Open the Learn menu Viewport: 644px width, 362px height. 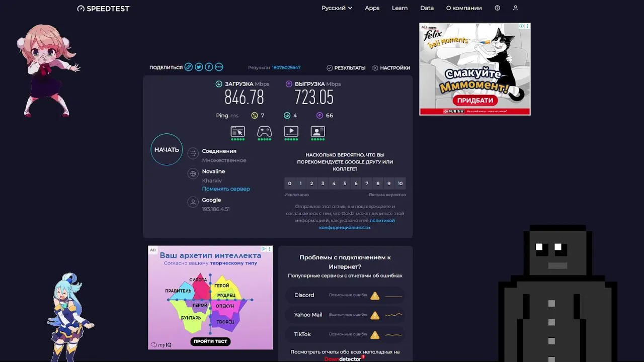[x=400, y=8]
